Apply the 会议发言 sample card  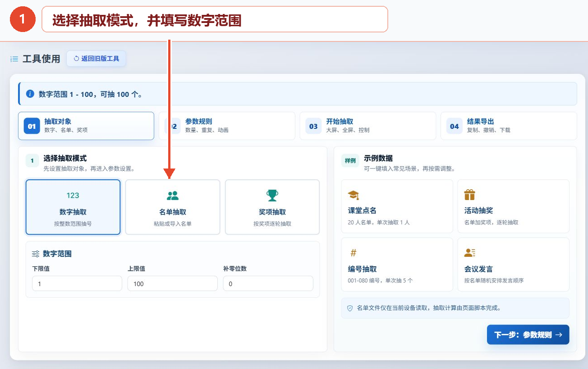(513, 264)
